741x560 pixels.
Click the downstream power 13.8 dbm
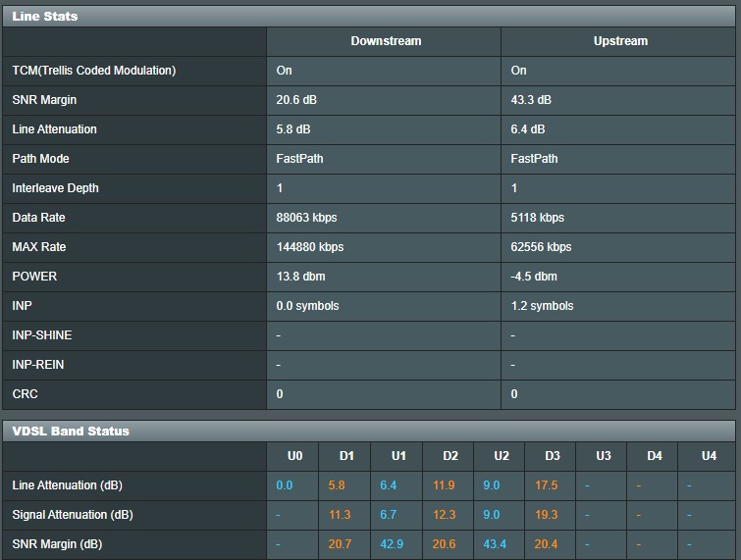point(300,277)
